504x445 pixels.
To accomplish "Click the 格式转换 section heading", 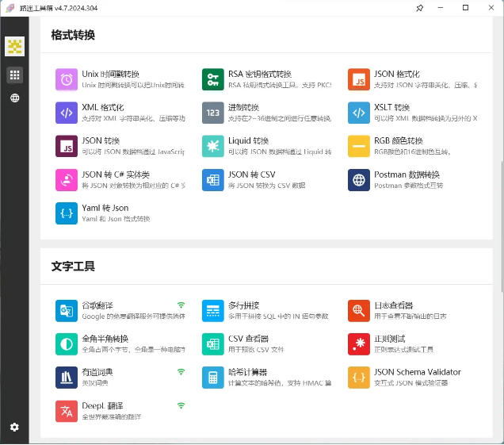I will click(73, 35).
